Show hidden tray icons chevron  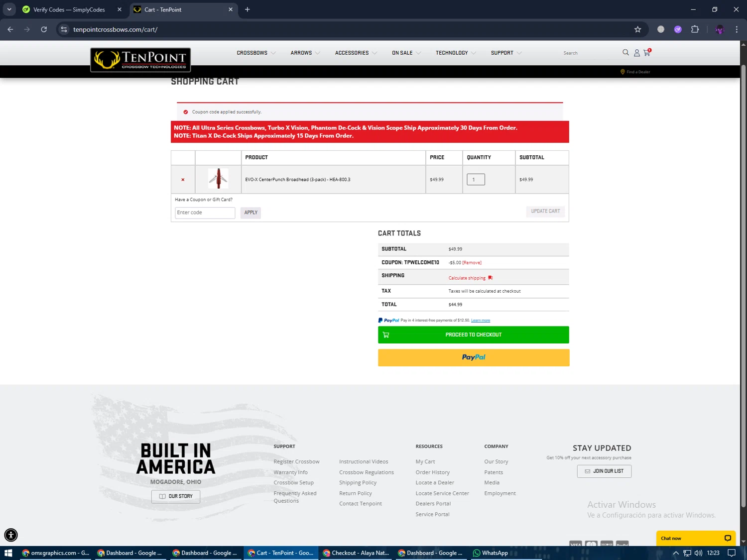pyautogui.click(x=676, y=553)
